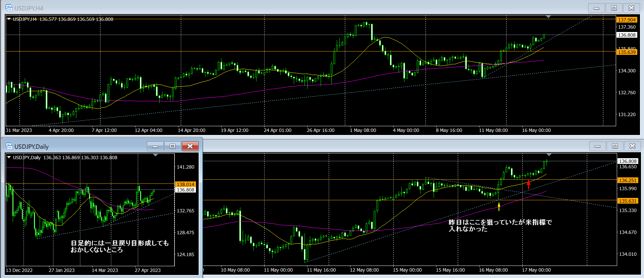The image size is (644, 278).
Task: Click the 17 May 00:00 time label
Action: (536, 270)
